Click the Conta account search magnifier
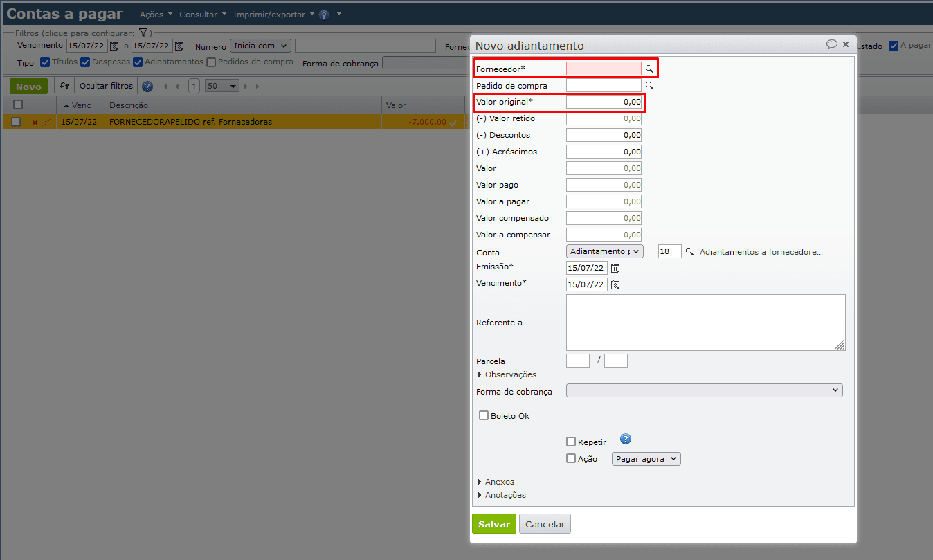Screen dimensions: 933x560 tap(689, 252)
